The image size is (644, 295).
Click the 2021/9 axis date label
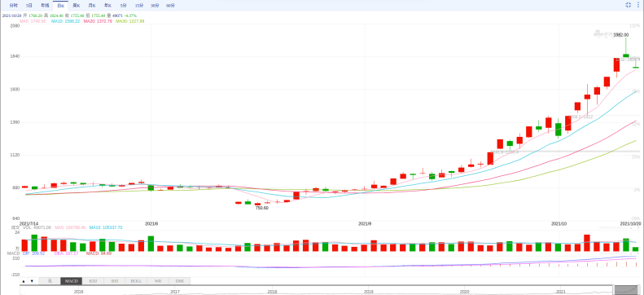coord(365,223)
